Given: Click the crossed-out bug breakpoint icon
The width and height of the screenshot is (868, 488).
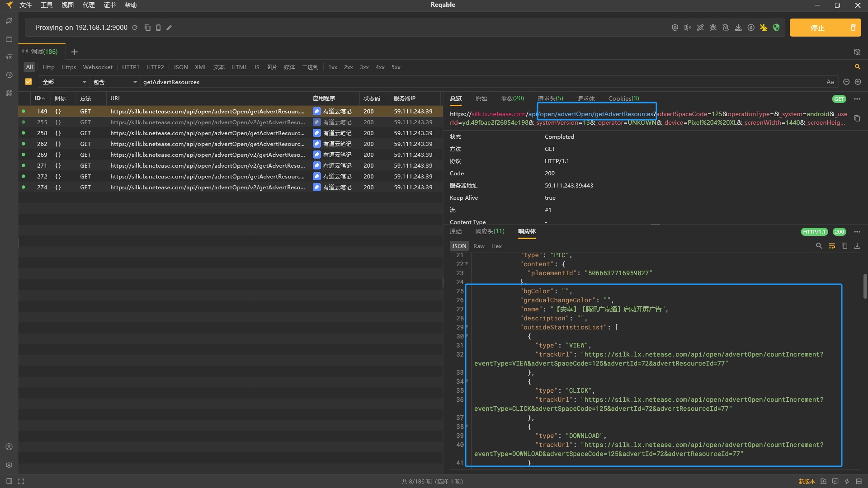Looking at the screenshot, I should (x=713, y=28).
